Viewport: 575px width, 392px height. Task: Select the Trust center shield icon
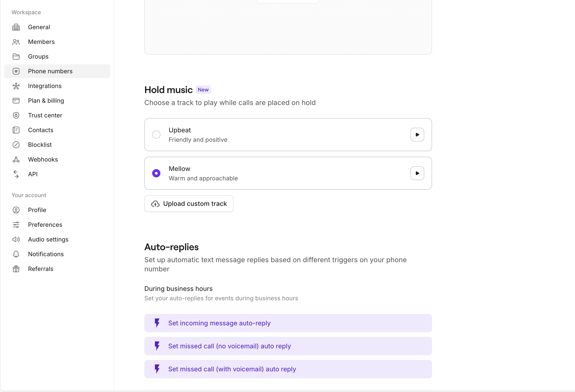(x=16, y=115)
